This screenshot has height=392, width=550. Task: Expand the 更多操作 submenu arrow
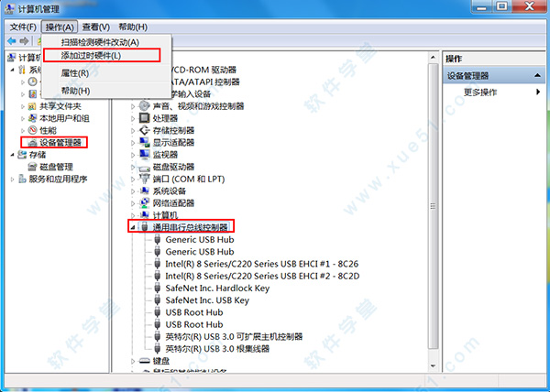coord(538,93)
